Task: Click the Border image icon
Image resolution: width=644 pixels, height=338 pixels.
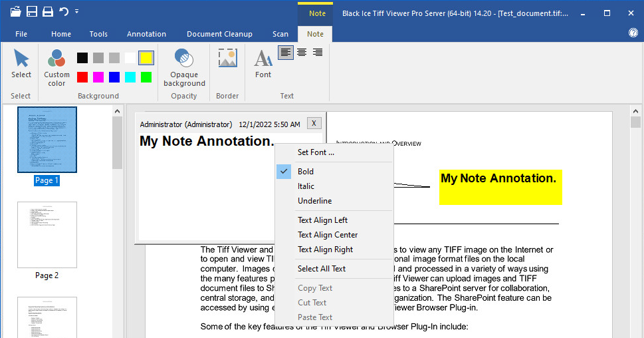Action: 227,59
